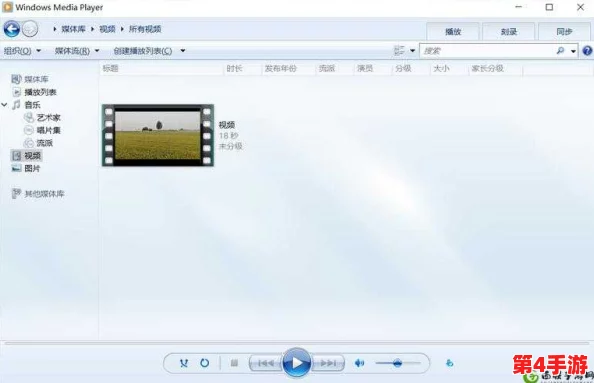This screenshot has width=594, height=383.
Task: Click the music note icon
Action: 16,105
